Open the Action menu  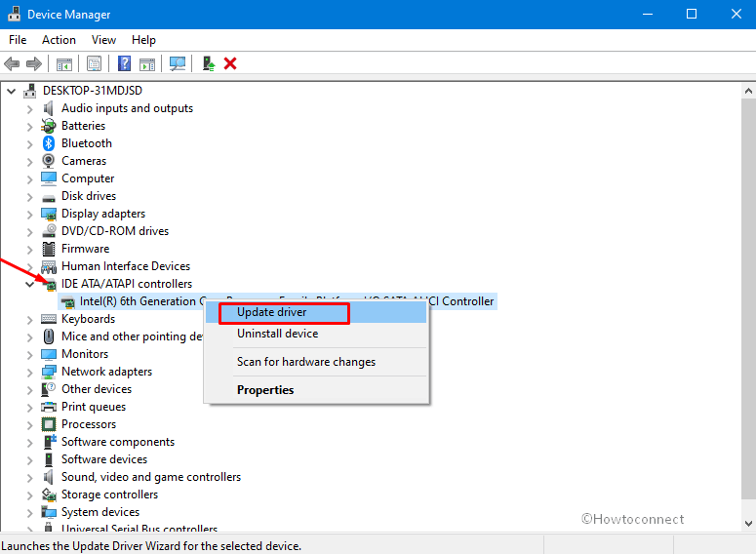click(x=59, y=40)
